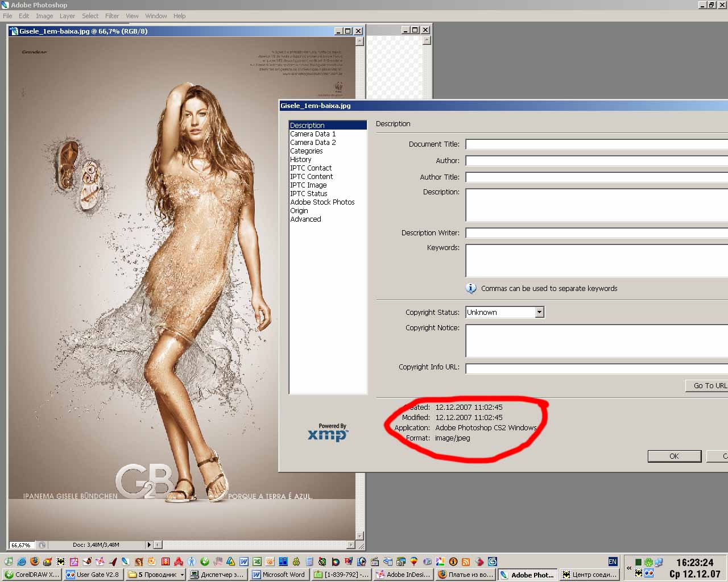Image resolution: width=728 pixels, height=582 pixels.
Task: Click the Copyright Notice text area
Action: (597, 340)
